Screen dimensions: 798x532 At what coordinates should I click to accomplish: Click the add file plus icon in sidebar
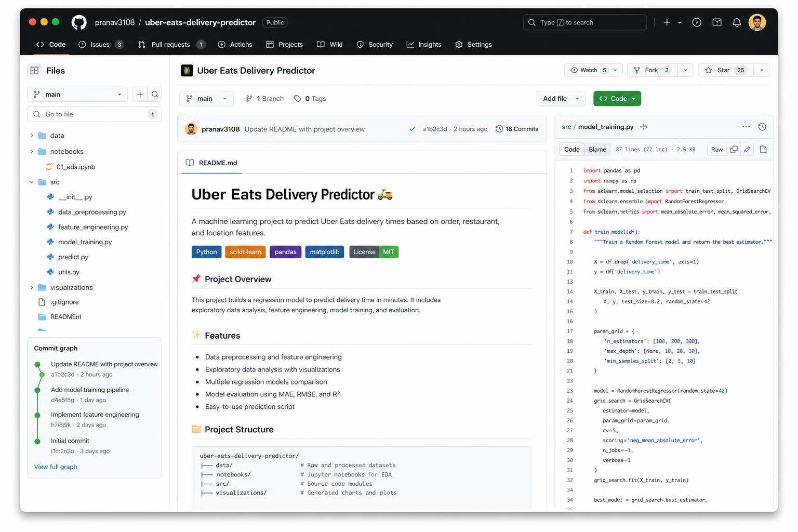(140, 94)
